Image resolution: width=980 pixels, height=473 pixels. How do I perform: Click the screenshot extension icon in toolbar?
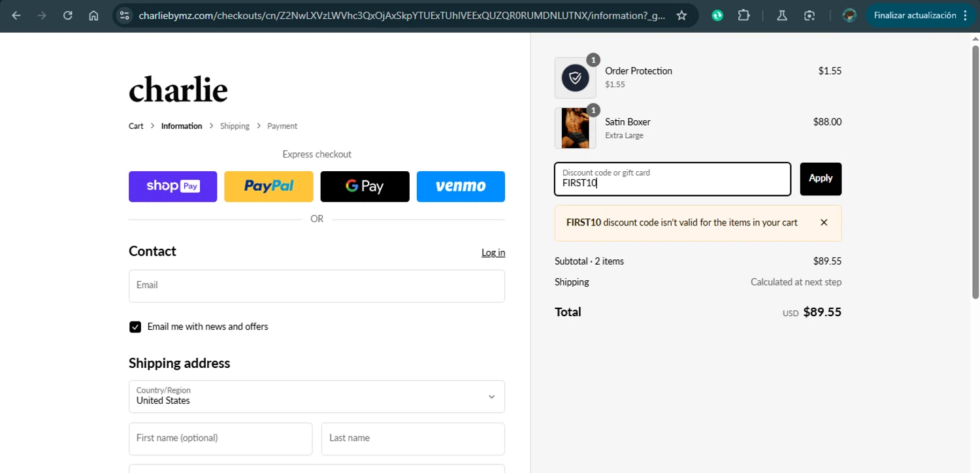(809, 15)
